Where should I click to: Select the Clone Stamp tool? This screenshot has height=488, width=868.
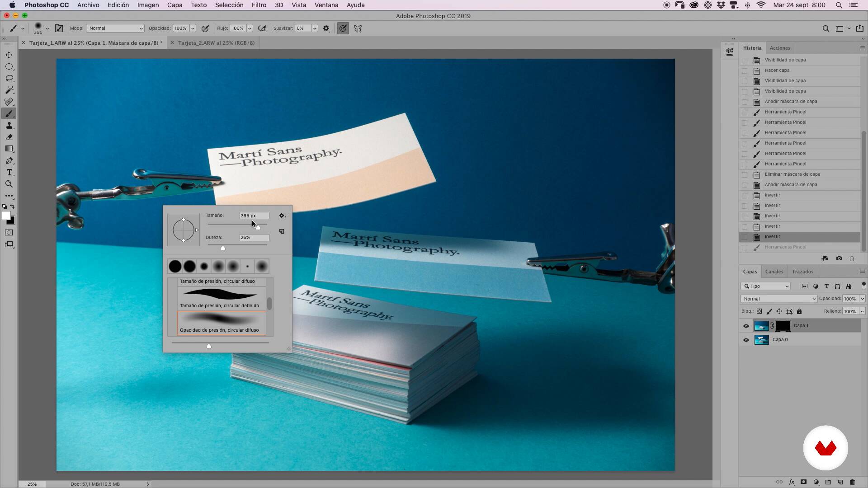9,126
